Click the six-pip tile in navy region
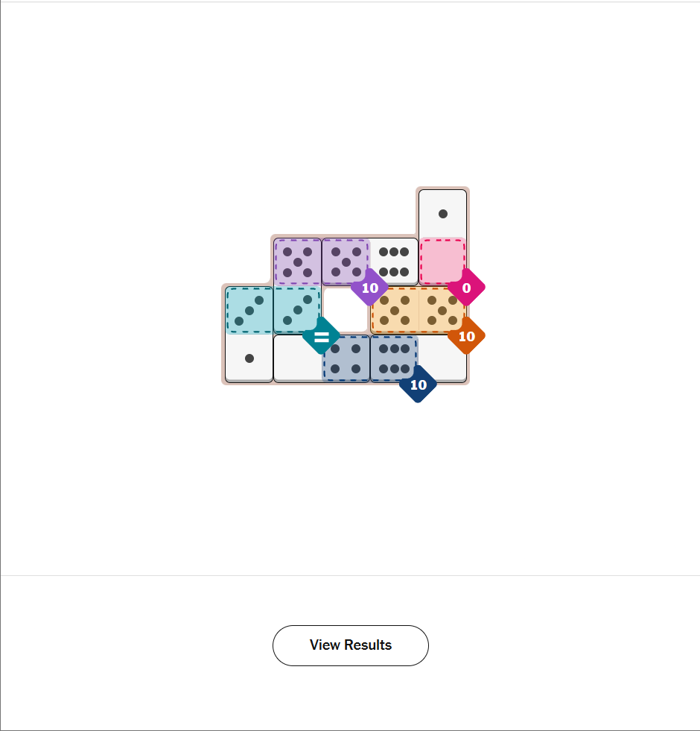700x731 pixels. pos(394,357)
